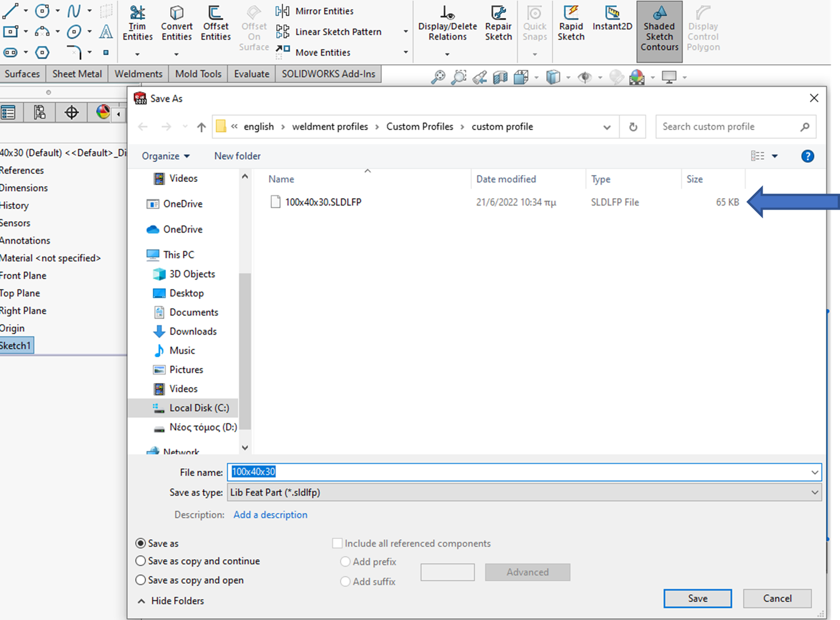Toggle Shaded Sketch Contours
Viewport: 840px width, 620px height.
(659, 29)
